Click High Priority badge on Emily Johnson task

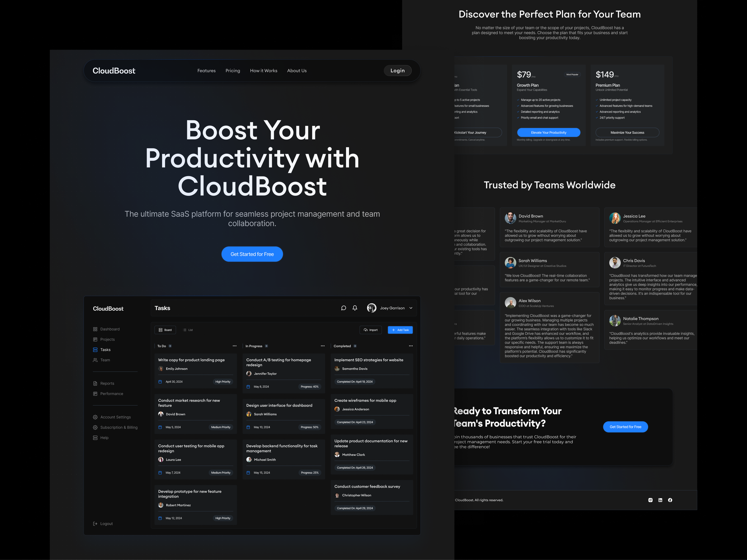[223, 382]
